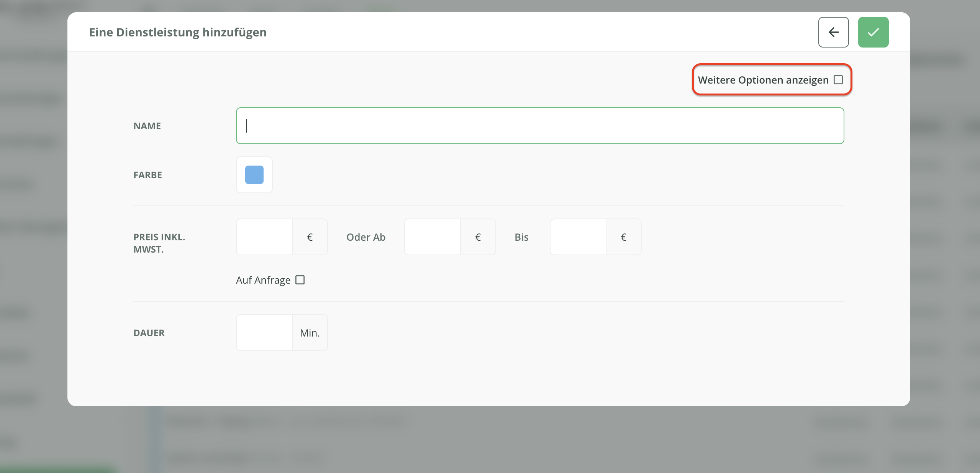Click the Min. unit next to Dauer

[x=310, y=333]
